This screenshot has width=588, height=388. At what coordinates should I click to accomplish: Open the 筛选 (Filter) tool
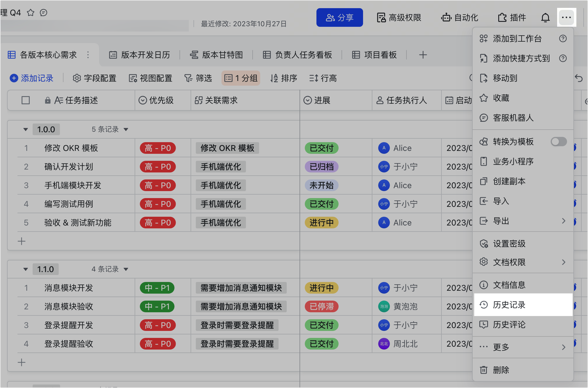(x=198, y=78)
